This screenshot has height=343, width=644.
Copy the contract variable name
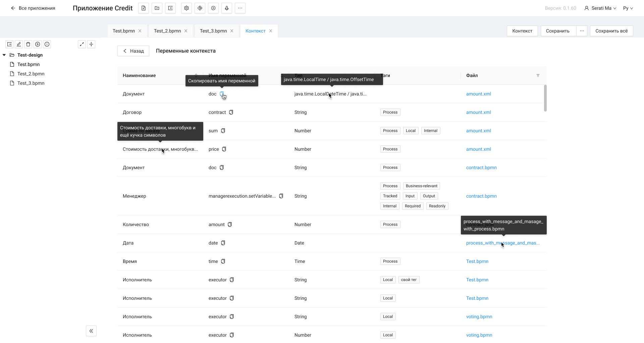231,113
